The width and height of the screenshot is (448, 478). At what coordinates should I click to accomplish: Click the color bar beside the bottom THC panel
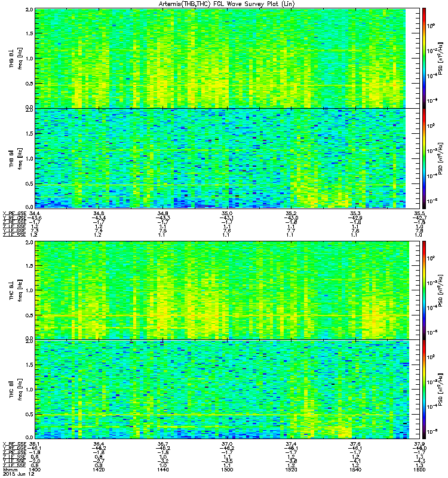[x=424, y=390]
